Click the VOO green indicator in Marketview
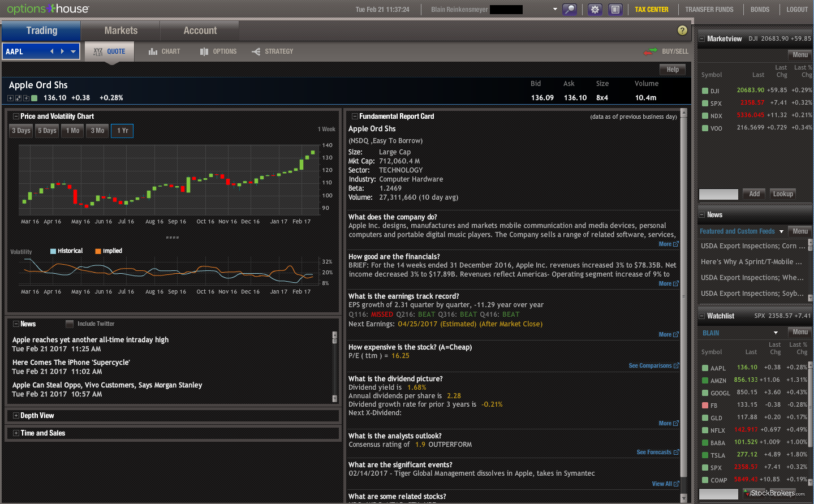 pyautogui.click(x=705, y=128)
